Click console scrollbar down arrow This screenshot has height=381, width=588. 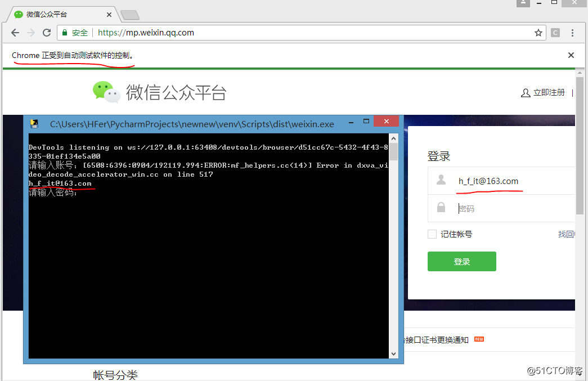(x=393, y=353)
